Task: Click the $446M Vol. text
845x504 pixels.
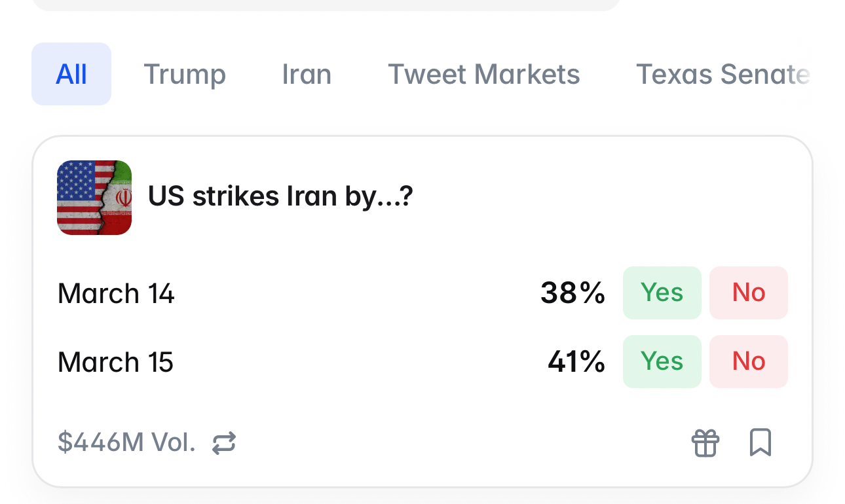Action: pos(126,443)
